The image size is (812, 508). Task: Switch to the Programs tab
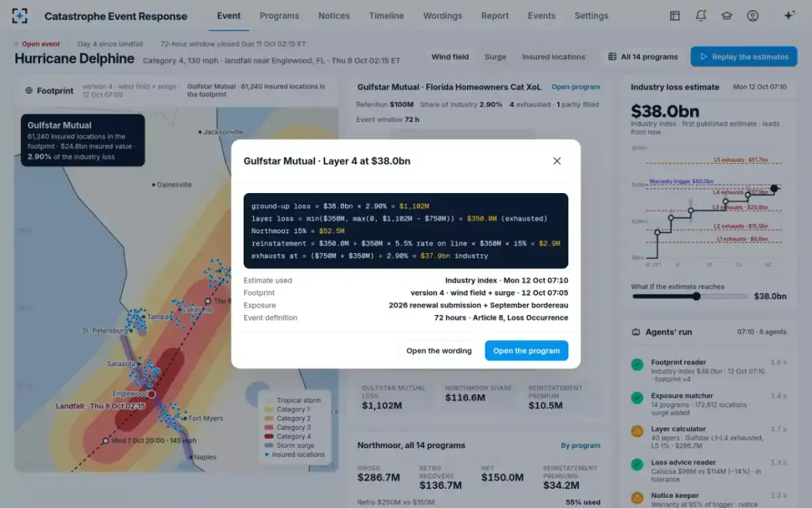tap(279, 16)
